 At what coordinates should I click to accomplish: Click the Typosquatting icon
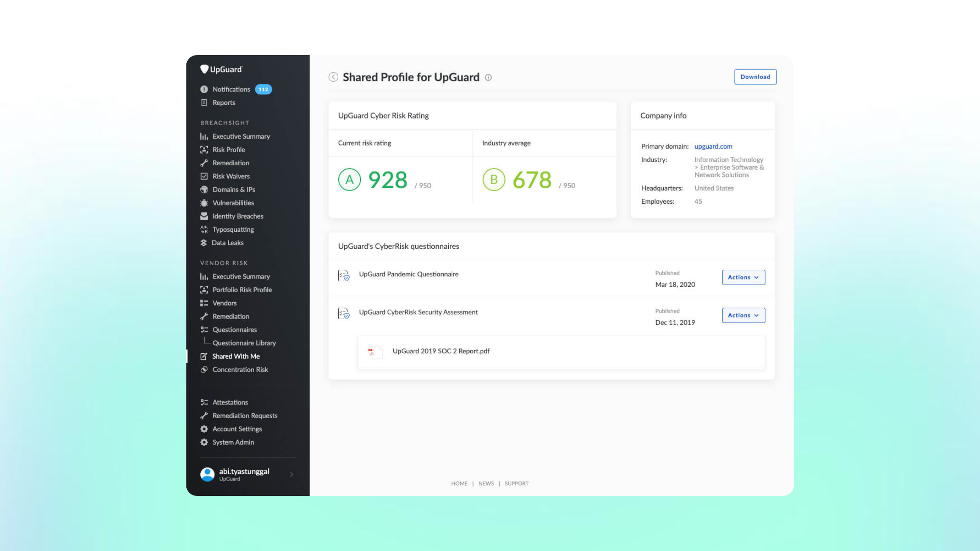coord(204,230)
